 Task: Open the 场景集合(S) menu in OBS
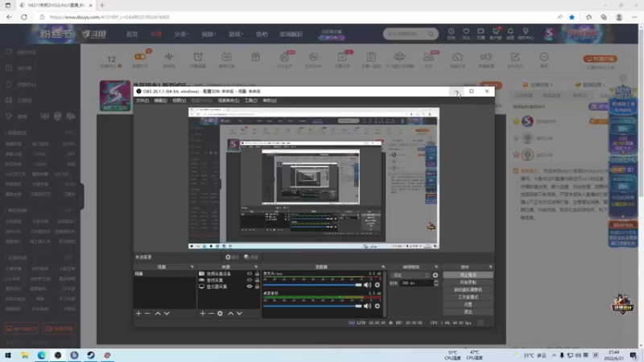coord(228,101)
